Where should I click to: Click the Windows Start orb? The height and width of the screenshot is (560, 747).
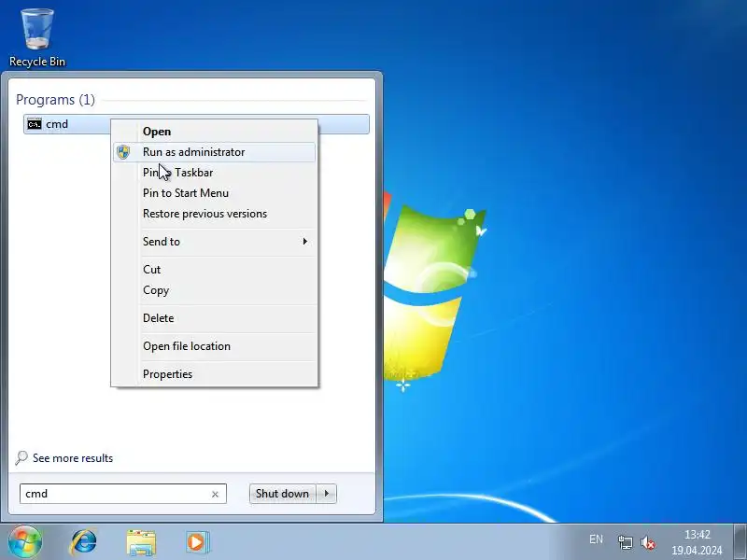pos(25,541)
